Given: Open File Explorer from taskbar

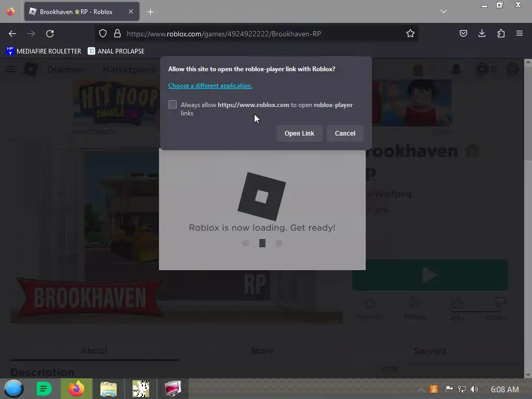Looking at the screenshot, I should click(108, 389).
